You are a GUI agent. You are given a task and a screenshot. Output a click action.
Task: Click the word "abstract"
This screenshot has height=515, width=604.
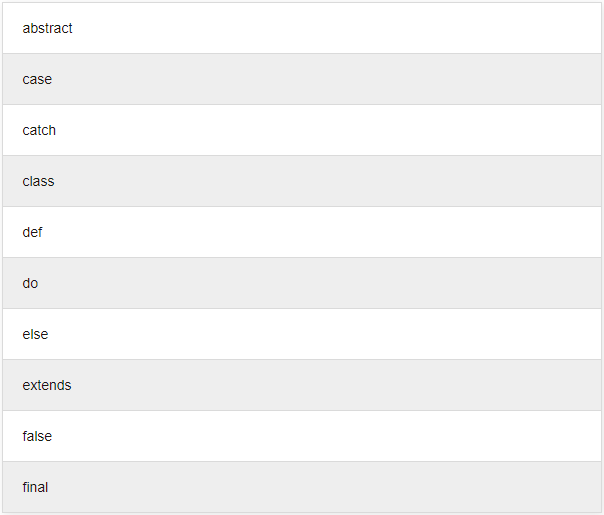pos(47,28)
